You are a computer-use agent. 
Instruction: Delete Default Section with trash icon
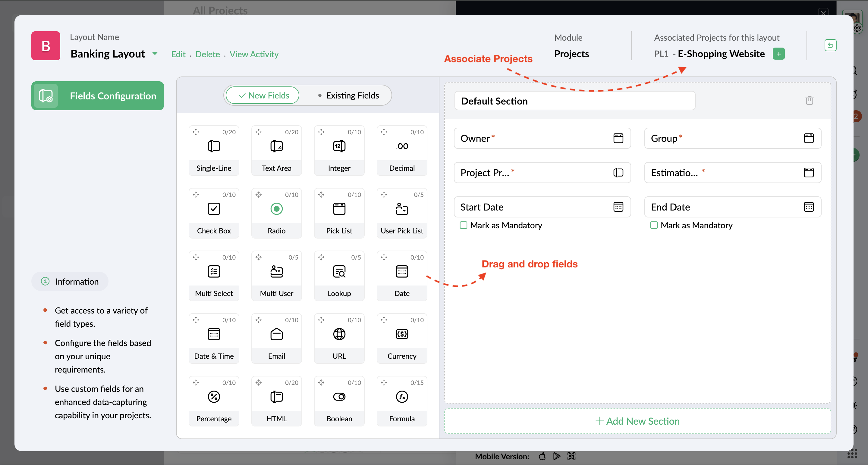point(809,100)
